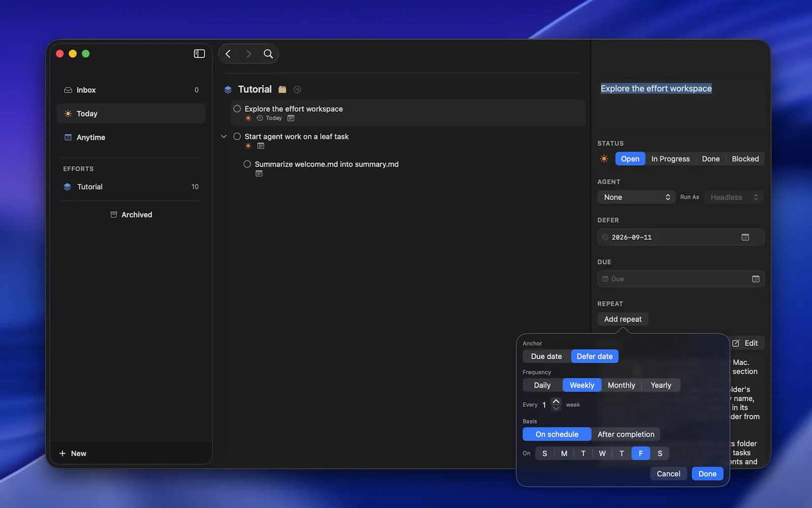Open the Agent None dropdown

(x=636, y=197)
